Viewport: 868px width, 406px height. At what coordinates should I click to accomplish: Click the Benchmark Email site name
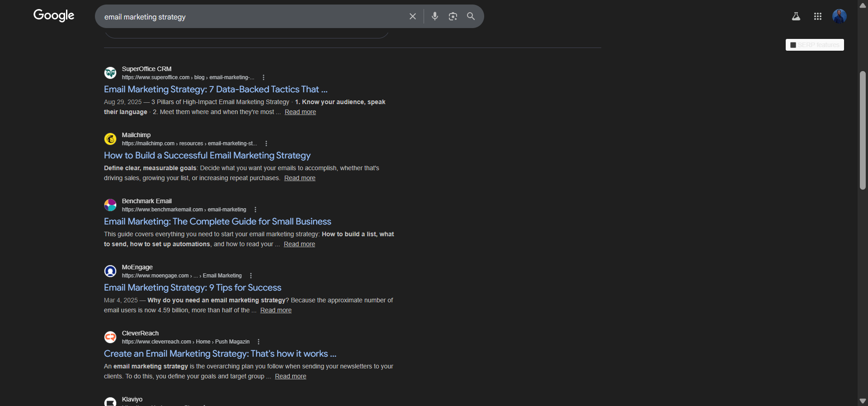(x=146, y=201)
